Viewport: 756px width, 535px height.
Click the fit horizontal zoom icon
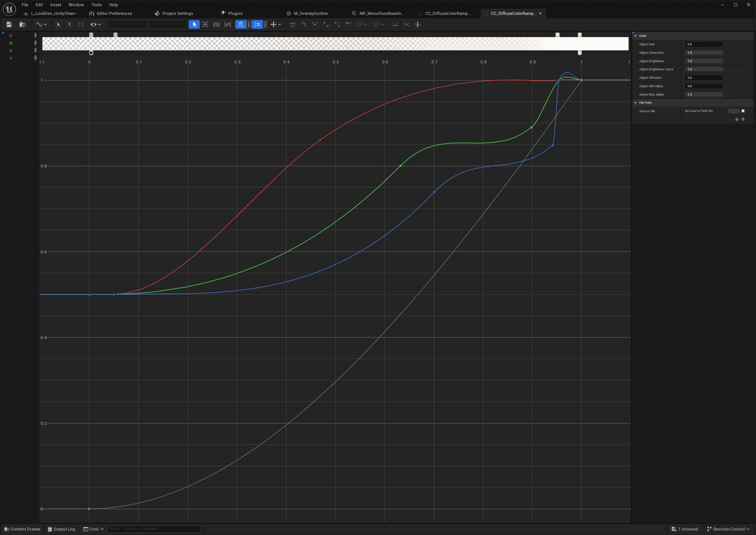pos(70,24)
